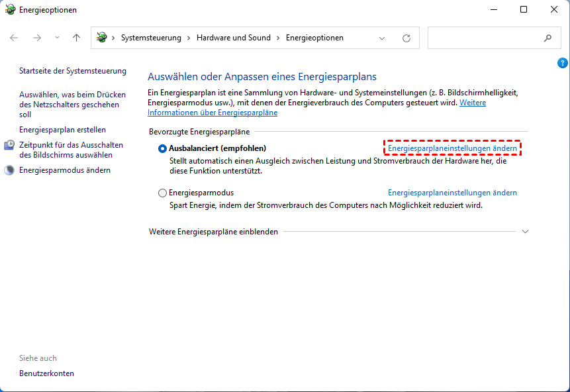Click the back navigation arrow
This screenshot has width=570, height=392.
coord(14,38)
